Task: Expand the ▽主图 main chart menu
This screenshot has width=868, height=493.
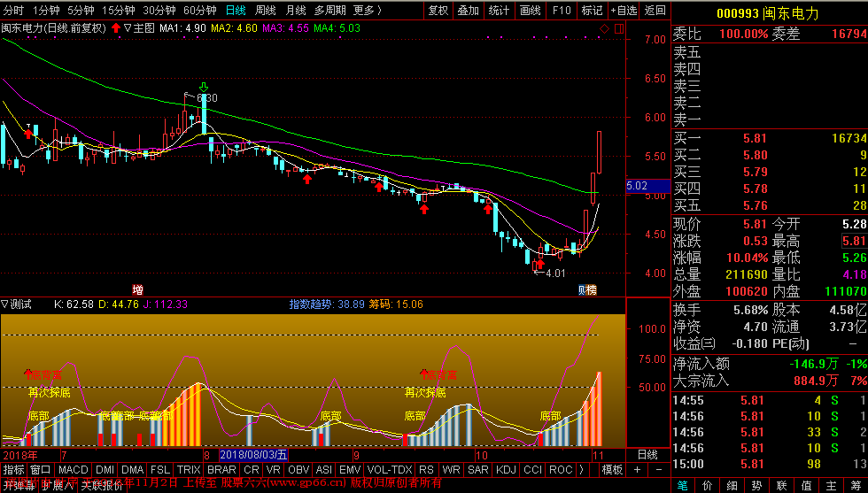Action: [x=140, y=27]
